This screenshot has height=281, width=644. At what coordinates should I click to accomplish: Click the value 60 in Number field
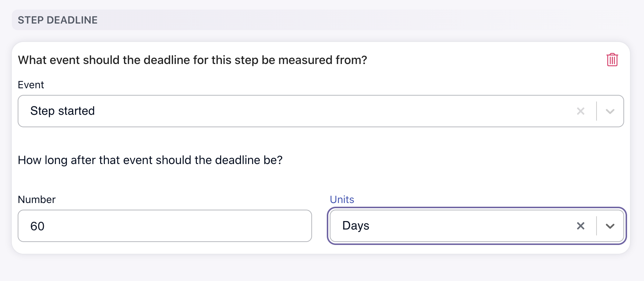(x=38, y=226)
